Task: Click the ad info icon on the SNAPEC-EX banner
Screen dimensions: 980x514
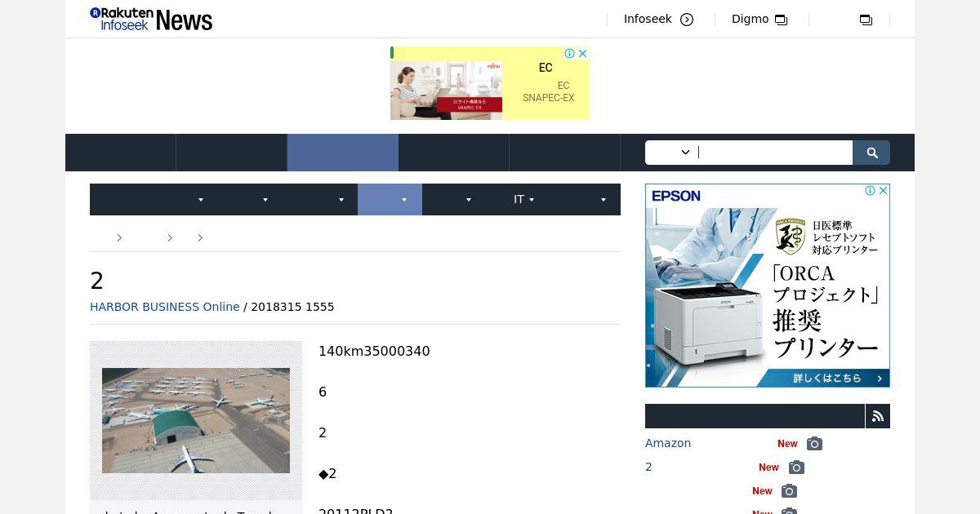Action: point(570,53)
